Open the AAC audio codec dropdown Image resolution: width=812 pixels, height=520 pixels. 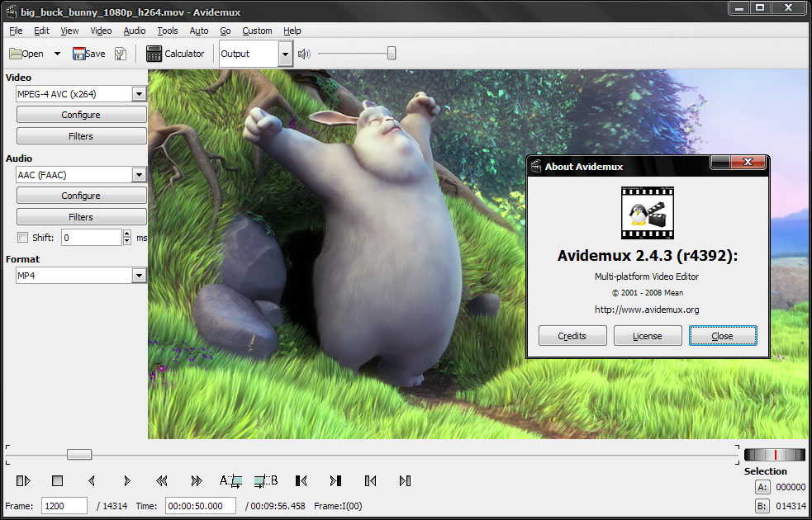tap(140, 174)
